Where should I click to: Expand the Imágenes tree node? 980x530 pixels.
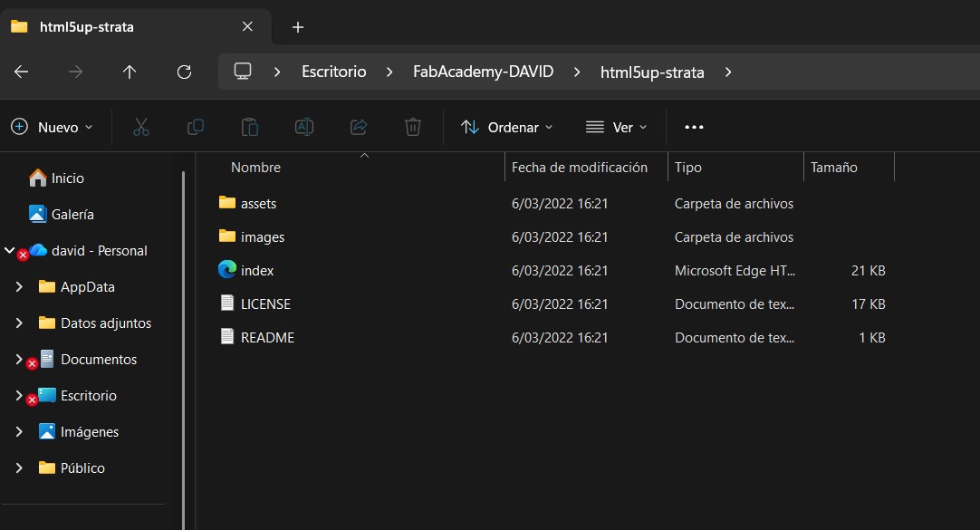pos(20,432)
